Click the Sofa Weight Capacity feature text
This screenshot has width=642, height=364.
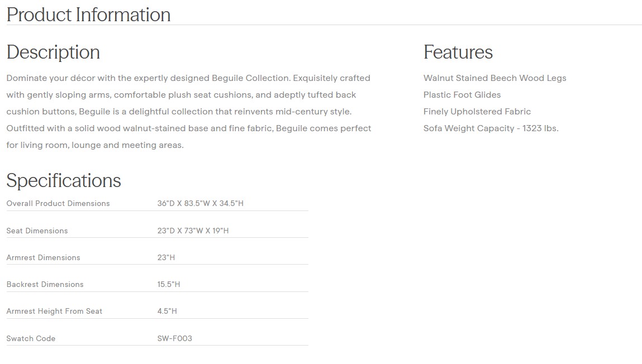pyautogui.click(x=491, y=128)
